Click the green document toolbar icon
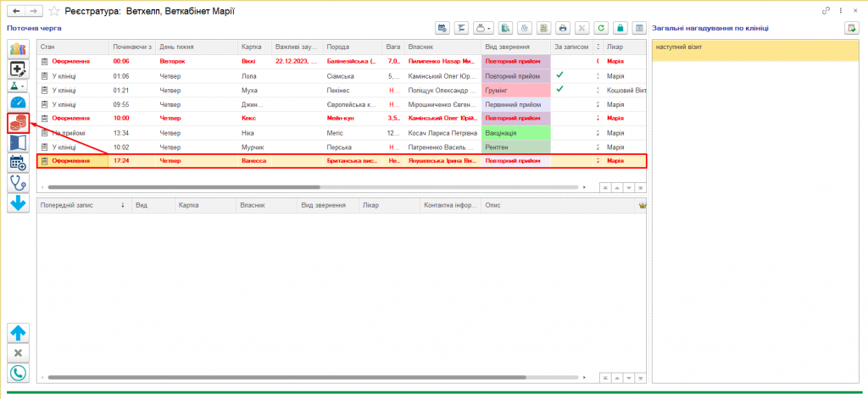 pyautogui.click(x=505, y=28)
